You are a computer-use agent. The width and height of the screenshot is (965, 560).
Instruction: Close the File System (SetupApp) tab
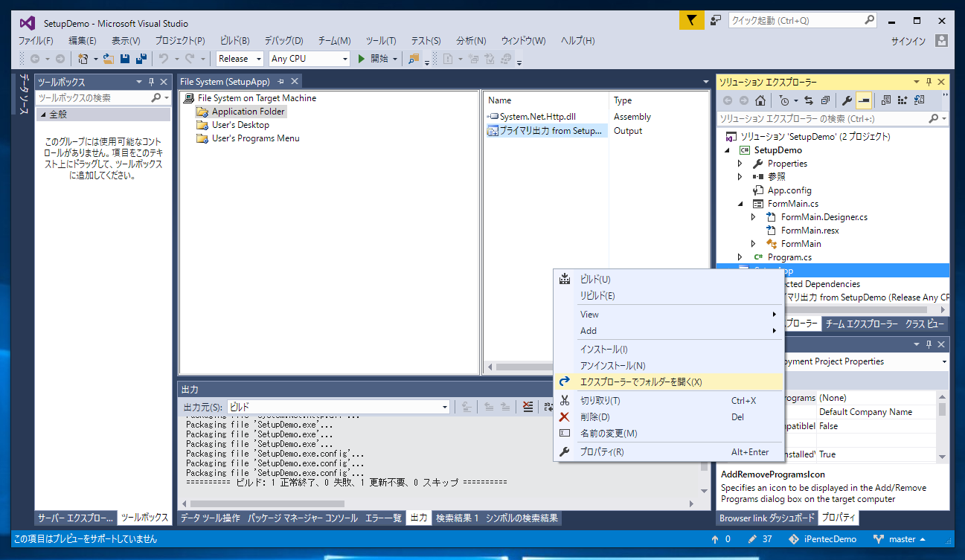tap(295, 81)
